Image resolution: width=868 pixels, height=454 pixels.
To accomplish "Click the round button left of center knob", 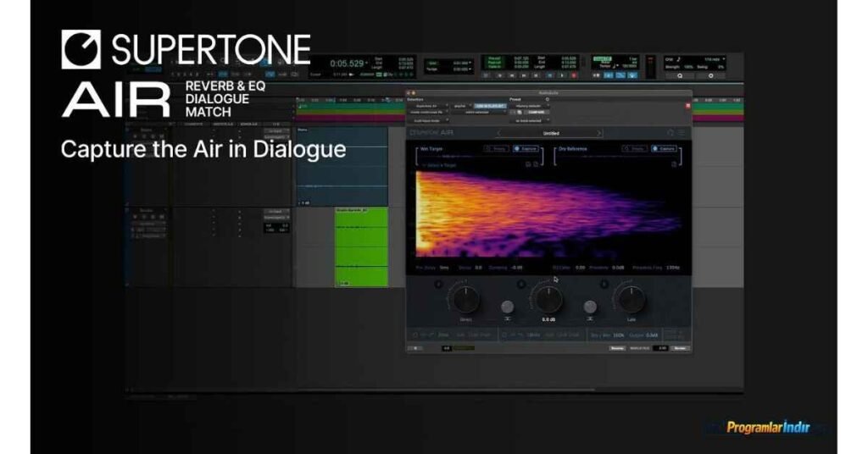I will pos(521,285).
